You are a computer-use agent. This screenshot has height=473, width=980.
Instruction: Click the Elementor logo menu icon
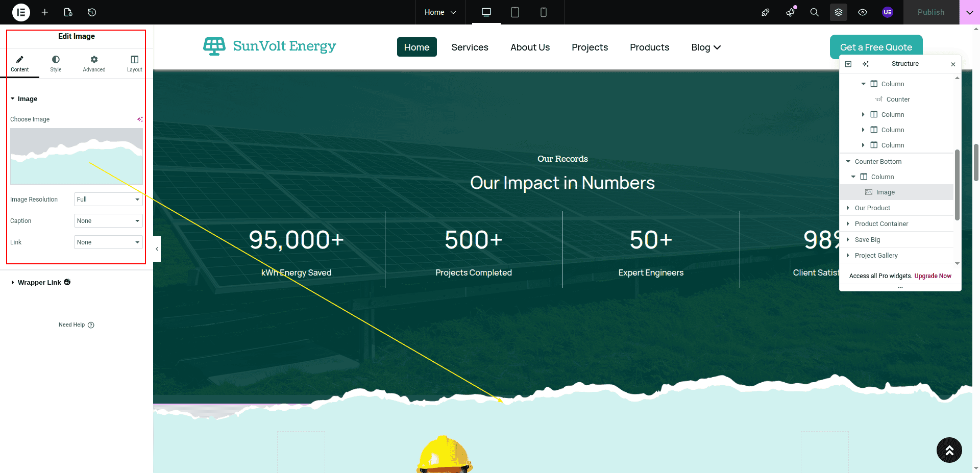pyautogui.click(x=21, y=12)
